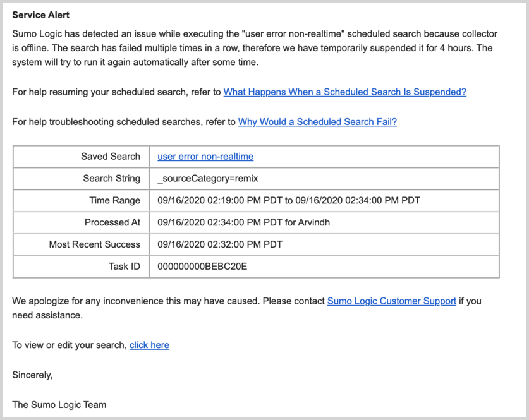Click 'What Happens When a Scheduled Search Is Suspended?'
Viewport: 529px width, 420px height.
click(344, 92)
